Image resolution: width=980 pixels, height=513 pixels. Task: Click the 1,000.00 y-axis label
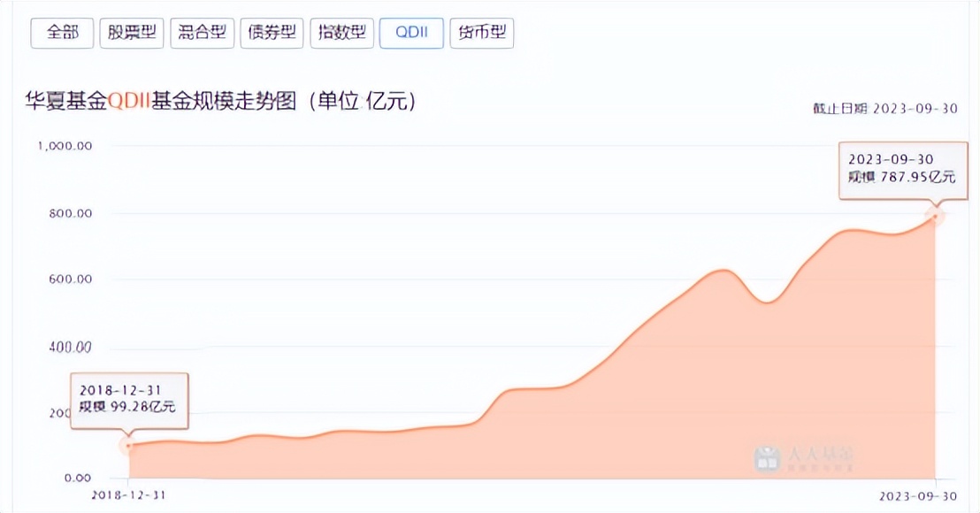tap(65, 146)
